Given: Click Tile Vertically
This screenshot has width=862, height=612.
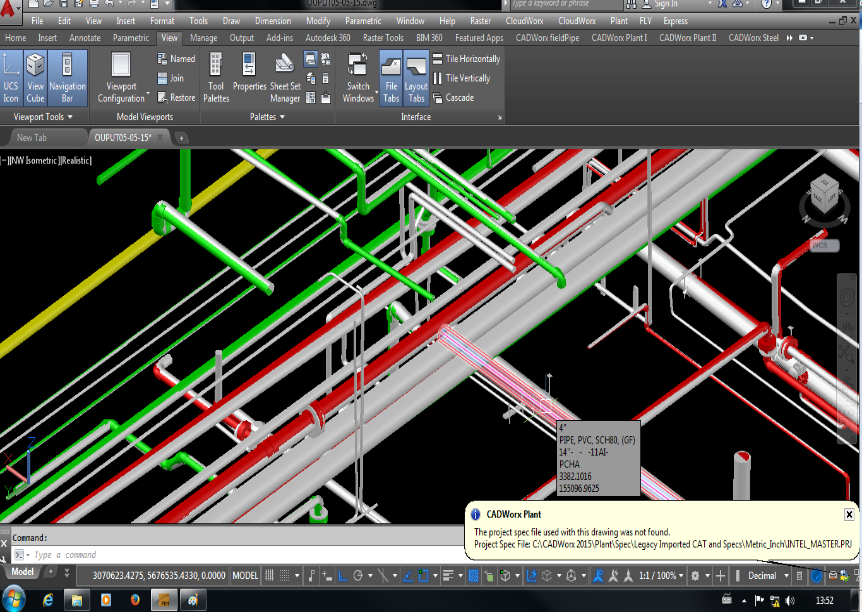Looking at the screenshot, I should 462,78.
